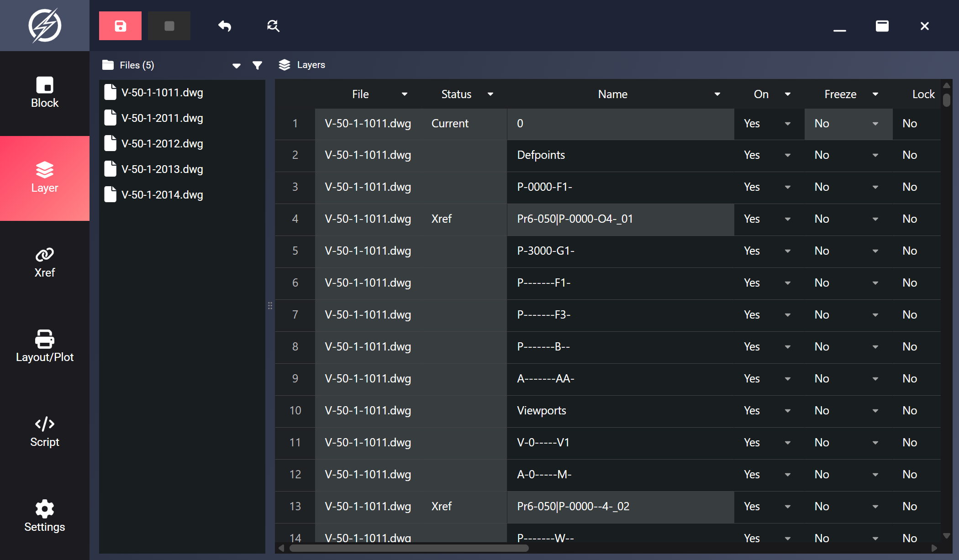Click layer name cell Defpoints
The width and height of the screenshot is (959, 560).
621,156
